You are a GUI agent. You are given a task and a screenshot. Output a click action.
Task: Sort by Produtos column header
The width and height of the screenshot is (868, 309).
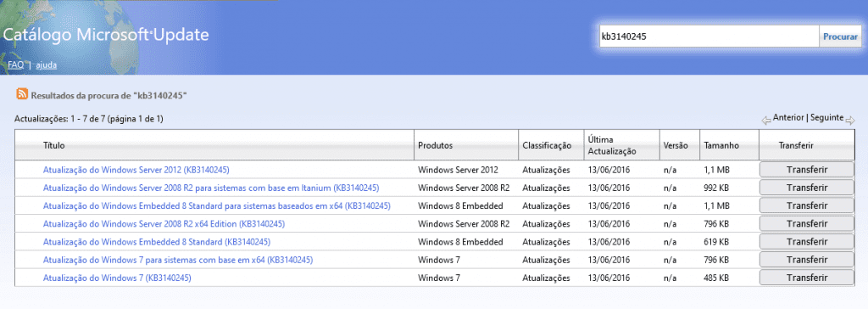(435, 145)
